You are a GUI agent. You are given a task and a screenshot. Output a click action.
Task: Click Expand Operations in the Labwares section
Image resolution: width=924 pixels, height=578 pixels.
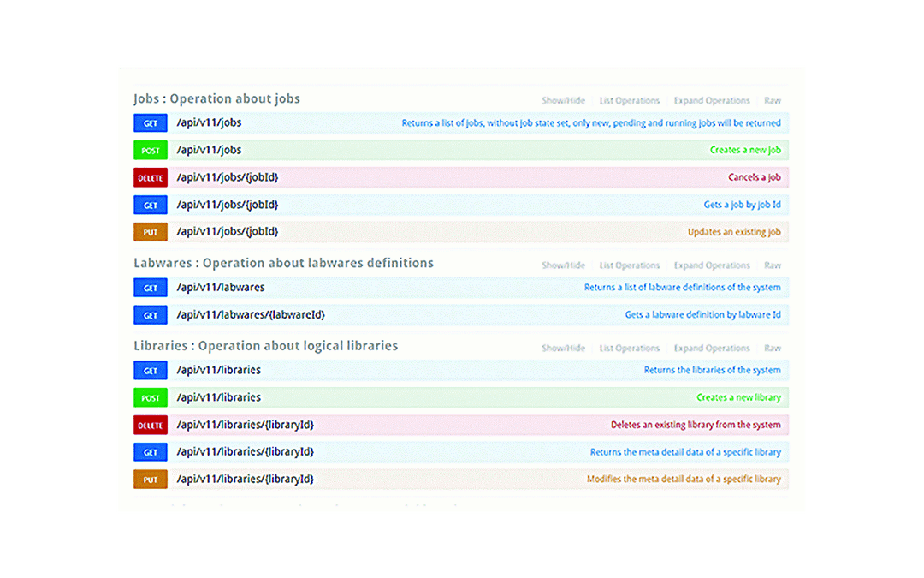(712, 265)
